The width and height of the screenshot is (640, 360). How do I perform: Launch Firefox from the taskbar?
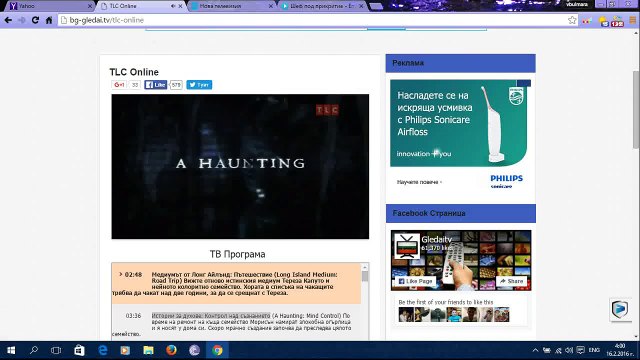tap(171, 350)
